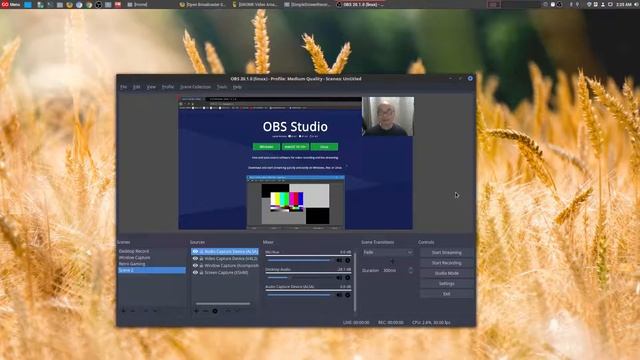
Task: Open OBS Settings from Controls
Action: [x=447, y=283]
